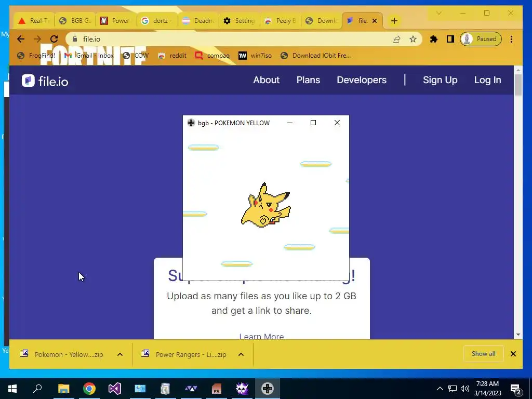Open the notification center icon
532x399 pixels.
pyautogui.click(x=516, y=389)
